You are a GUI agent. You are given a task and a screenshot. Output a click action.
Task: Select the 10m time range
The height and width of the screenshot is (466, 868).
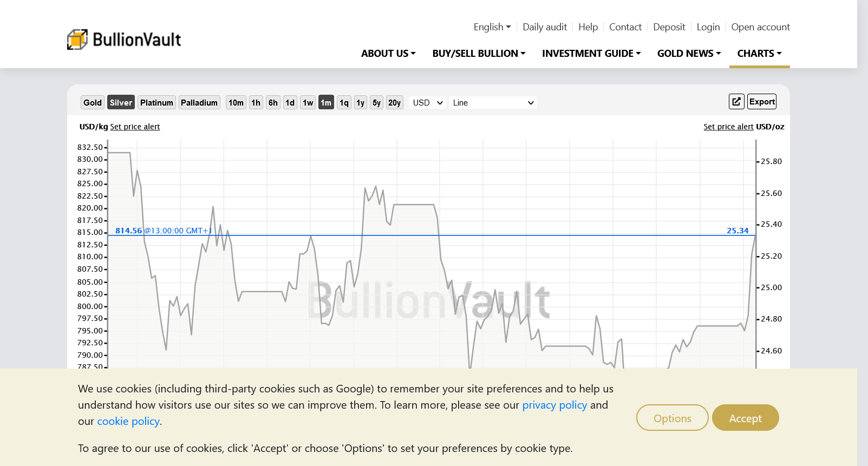pos(236,103)
